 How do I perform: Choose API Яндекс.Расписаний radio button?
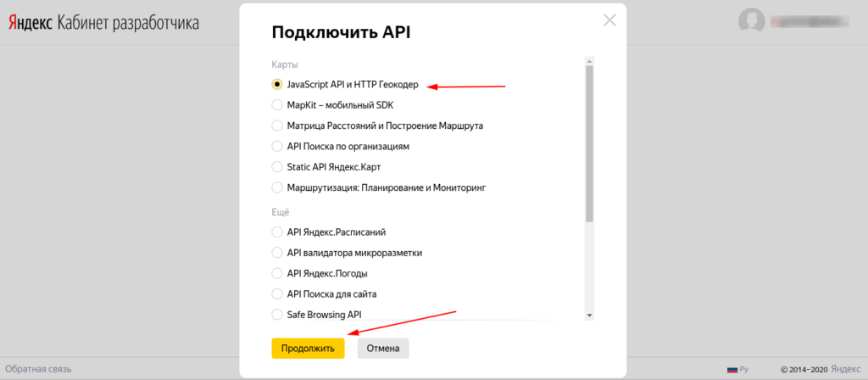(277, 232)
